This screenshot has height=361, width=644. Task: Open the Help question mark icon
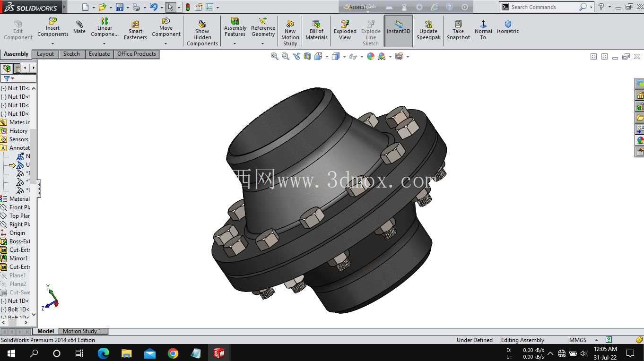tap(601, 7)
